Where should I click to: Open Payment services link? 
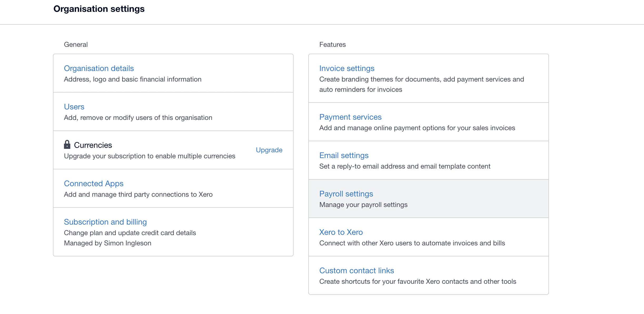point(350,117)
